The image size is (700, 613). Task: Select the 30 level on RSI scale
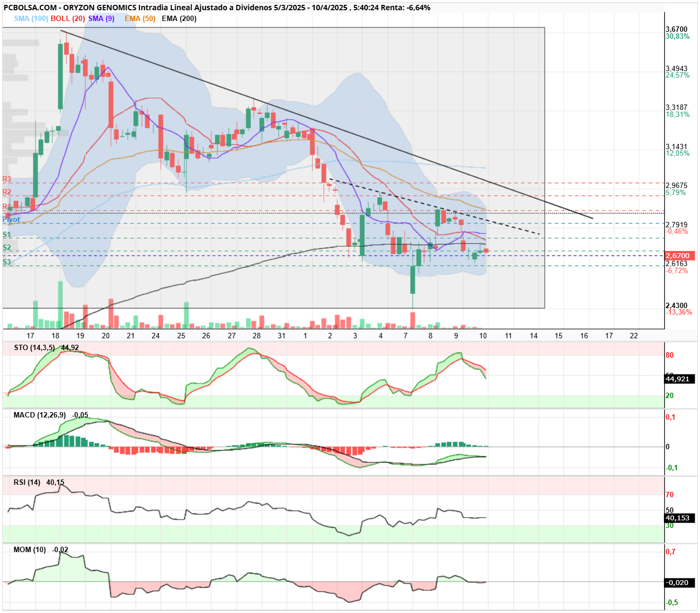point(670,525)
